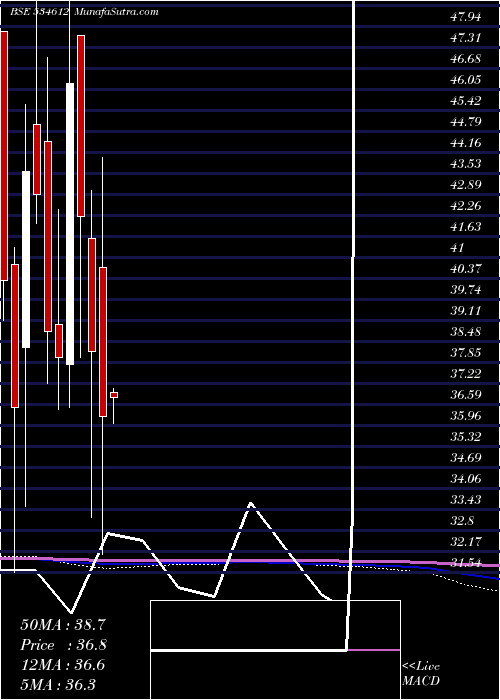This screenshot has width=500, height=700.
Task: Click the MunafaSutra.com watermark text
Action: 116,12
